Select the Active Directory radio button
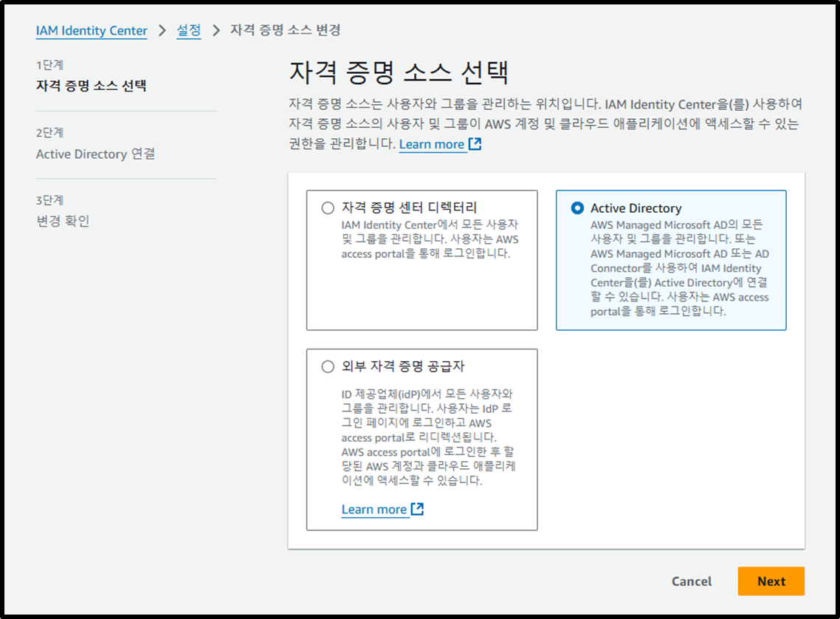The height and width of the screenshot is (619, 840). pos(577,208)
